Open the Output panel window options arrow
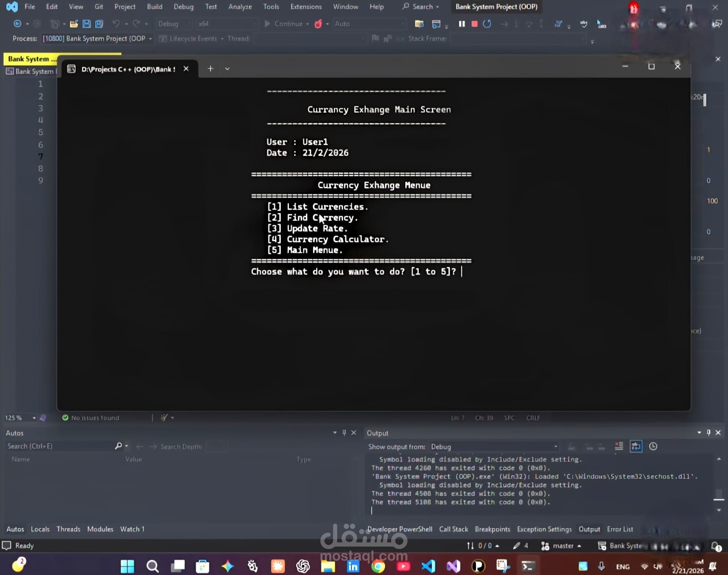Image resolution: width=728 pixels, height=575 pixels. [x=699, y=433]
